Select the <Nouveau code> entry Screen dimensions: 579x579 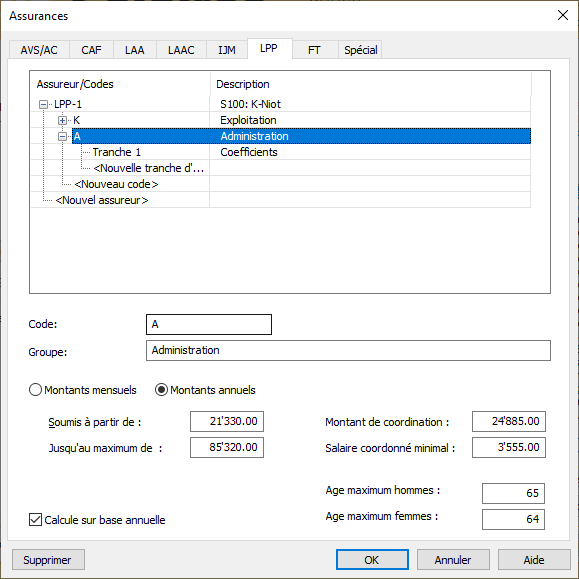coord(116,184)
